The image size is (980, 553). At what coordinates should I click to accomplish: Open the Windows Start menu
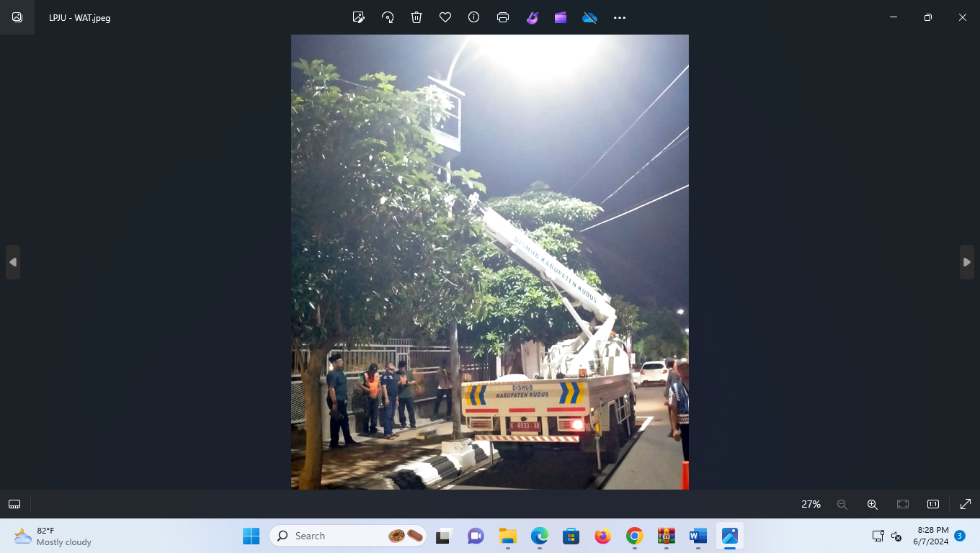(251, 536)
